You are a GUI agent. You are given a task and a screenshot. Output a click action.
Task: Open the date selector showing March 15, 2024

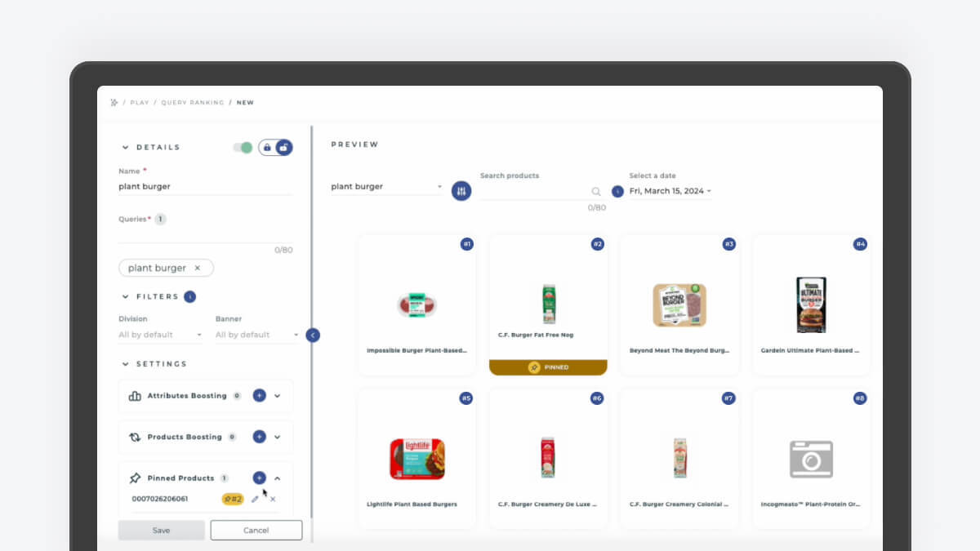670,191
